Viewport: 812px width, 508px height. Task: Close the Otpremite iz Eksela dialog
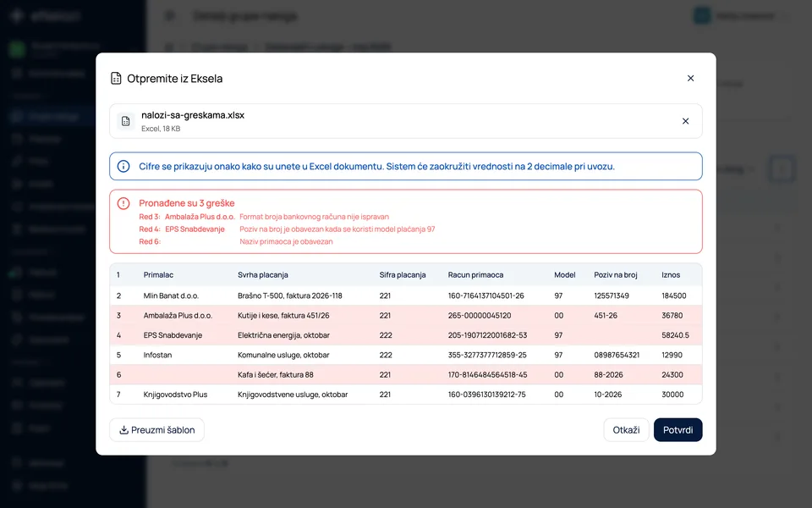coord(690,78)
